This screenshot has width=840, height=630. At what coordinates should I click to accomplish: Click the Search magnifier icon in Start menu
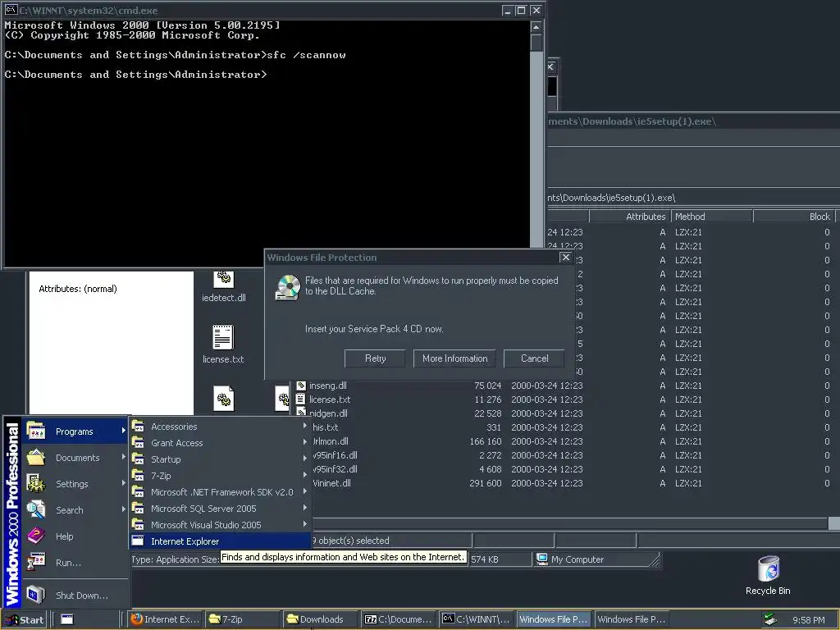tap(36, 509)
